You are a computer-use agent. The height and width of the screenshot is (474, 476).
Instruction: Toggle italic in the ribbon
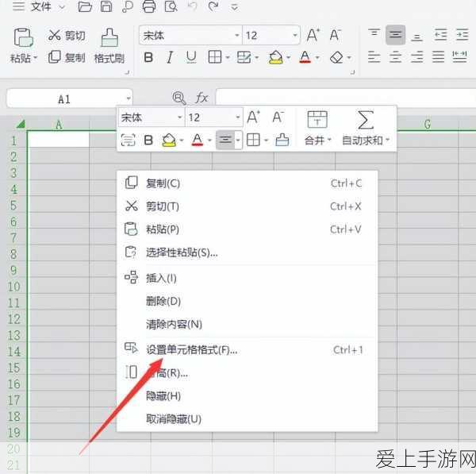pyautogui.click(x=170, y=57)
